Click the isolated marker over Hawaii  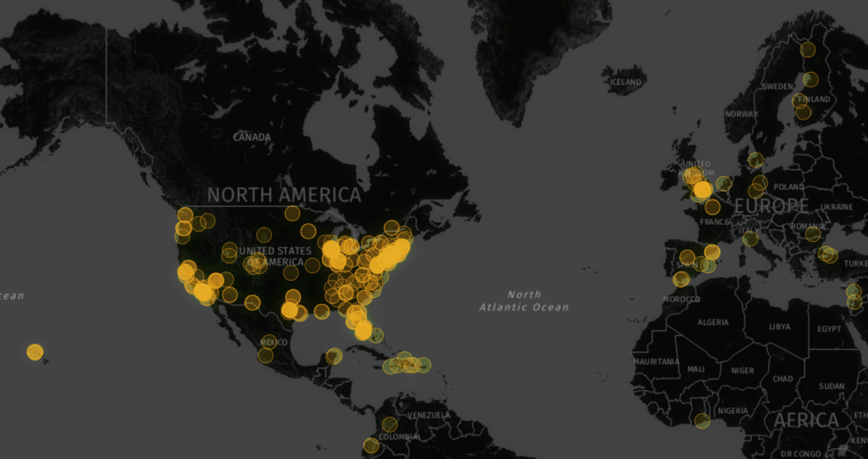point(35,352)
